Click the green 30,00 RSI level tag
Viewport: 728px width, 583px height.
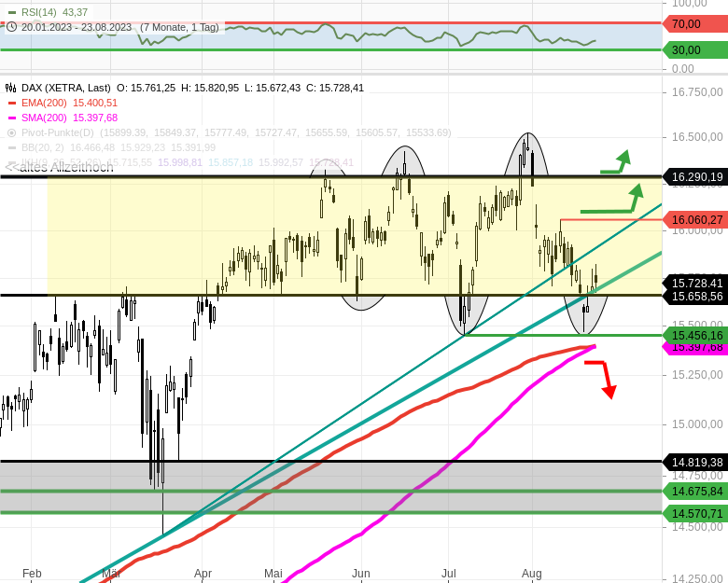click(x=695, y=50)
